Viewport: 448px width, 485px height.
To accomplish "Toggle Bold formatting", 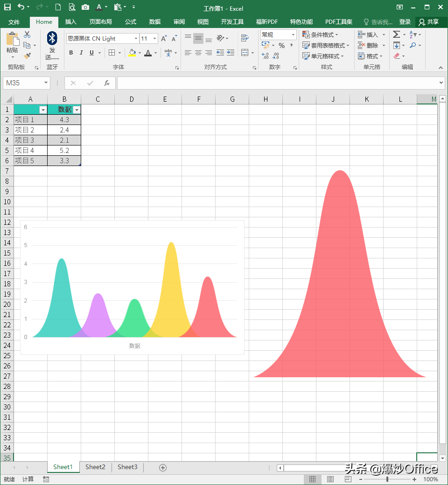I will (71, 53).
